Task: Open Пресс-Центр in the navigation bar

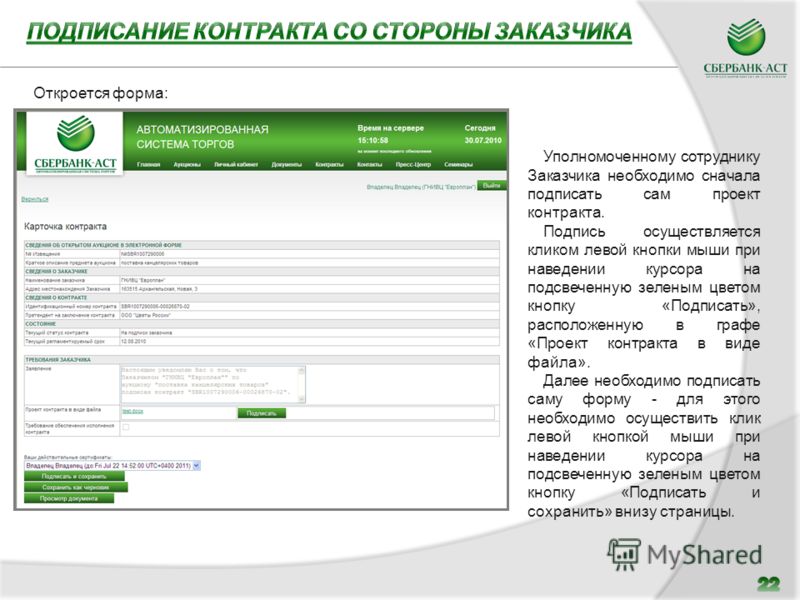Action: coord(413,164)
